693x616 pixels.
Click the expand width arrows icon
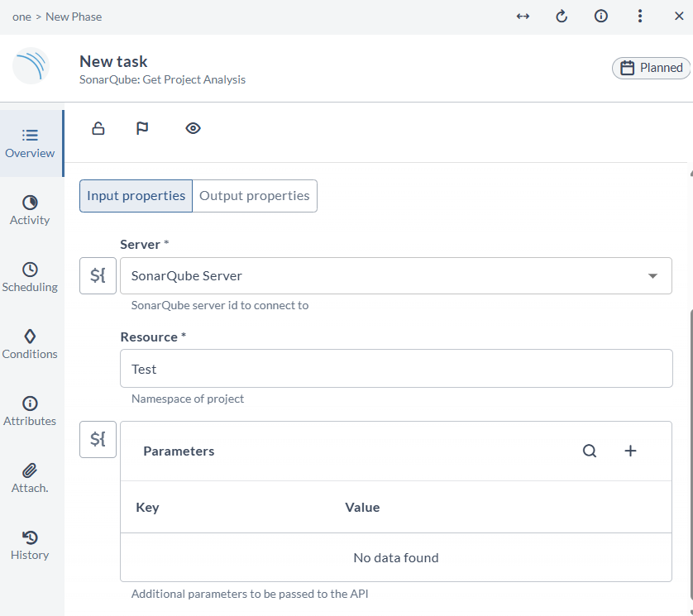(x=523, y=17)
